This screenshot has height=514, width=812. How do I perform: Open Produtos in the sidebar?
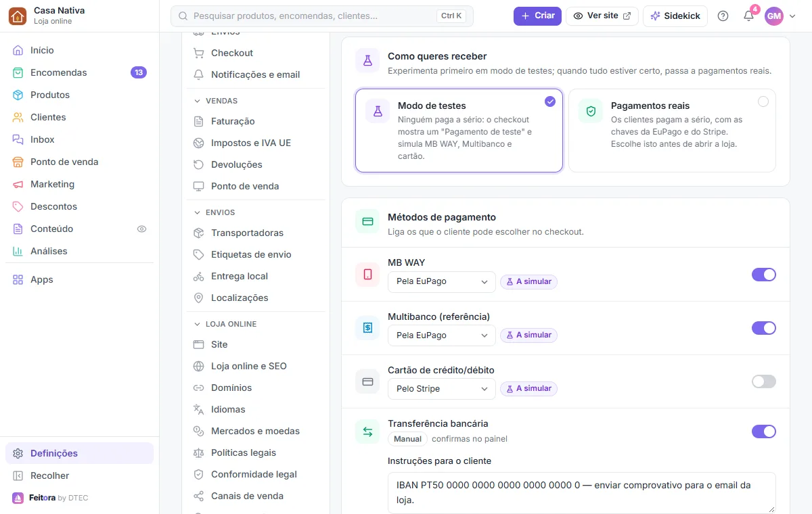pyautogui.click(x=79, y=95)
